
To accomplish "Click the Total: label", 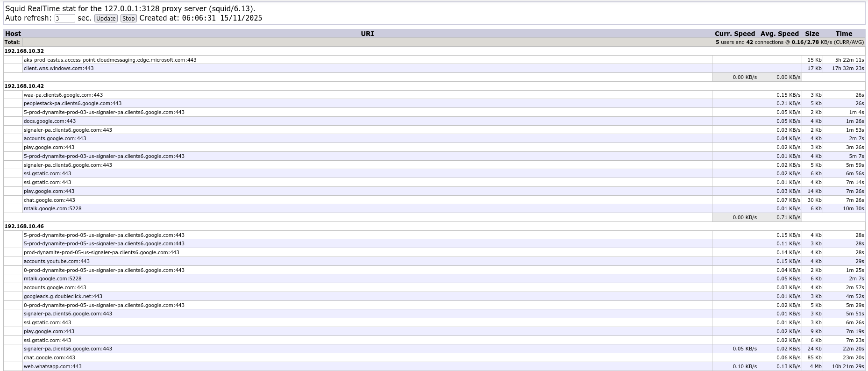I will coord(12,42).
